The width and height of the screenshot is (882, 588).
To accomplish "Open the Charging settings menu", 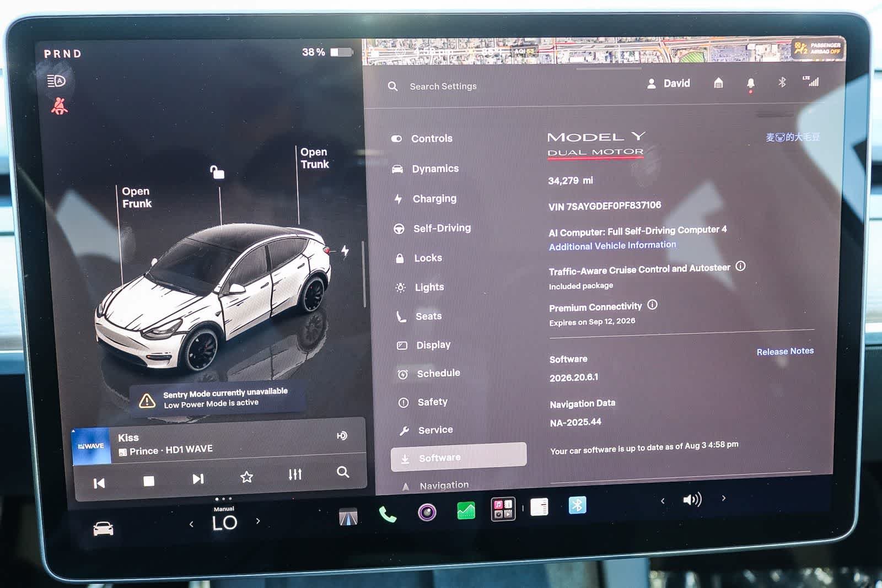I will 425,198.
